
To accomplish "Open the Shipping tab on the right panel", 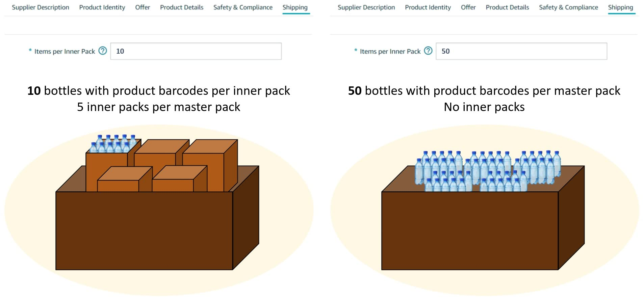I will (621, 7).
